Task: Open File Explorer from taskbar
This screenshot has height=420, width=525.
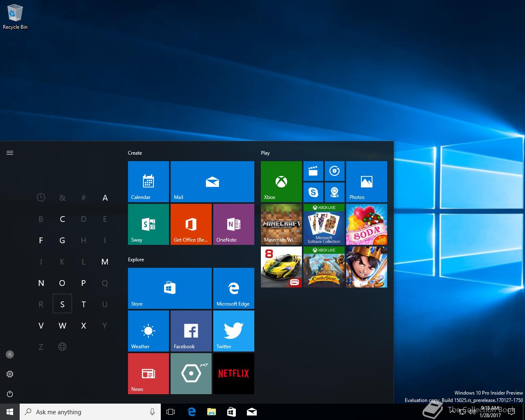Action: (212, 412)
